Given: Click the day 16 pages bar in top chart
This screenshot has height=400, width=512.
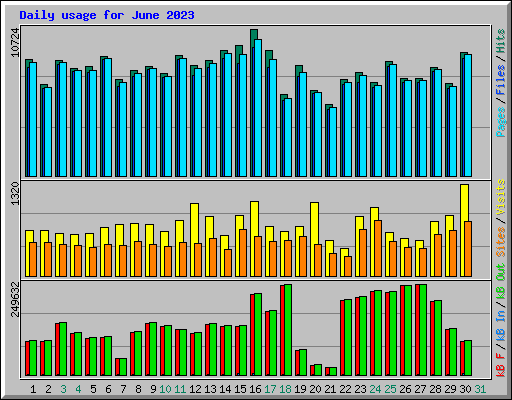Looking at the screenshot, I should click(x=258, y=108).
